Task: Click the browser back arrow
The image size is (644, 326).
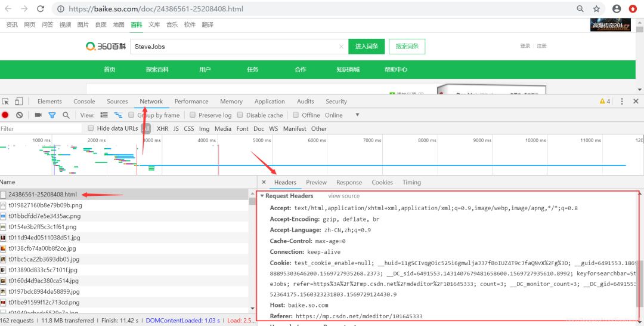Action: [8, 8]
